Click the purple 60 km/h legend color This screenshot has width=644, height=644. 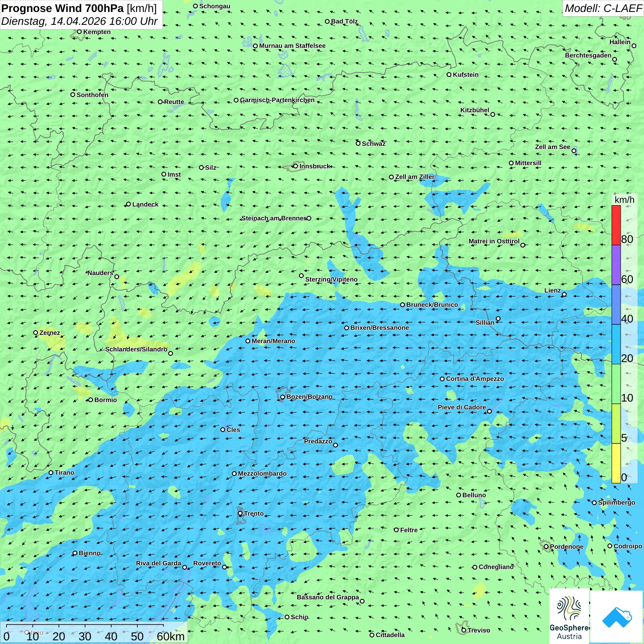click(616, 265)
